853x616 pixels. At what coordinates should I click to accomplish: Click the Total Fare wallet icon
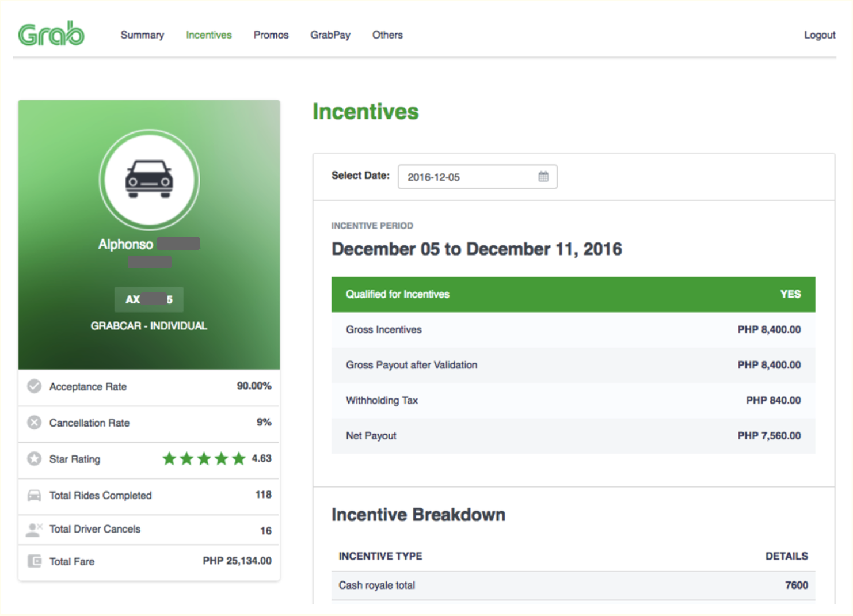[x=35, y=561]
